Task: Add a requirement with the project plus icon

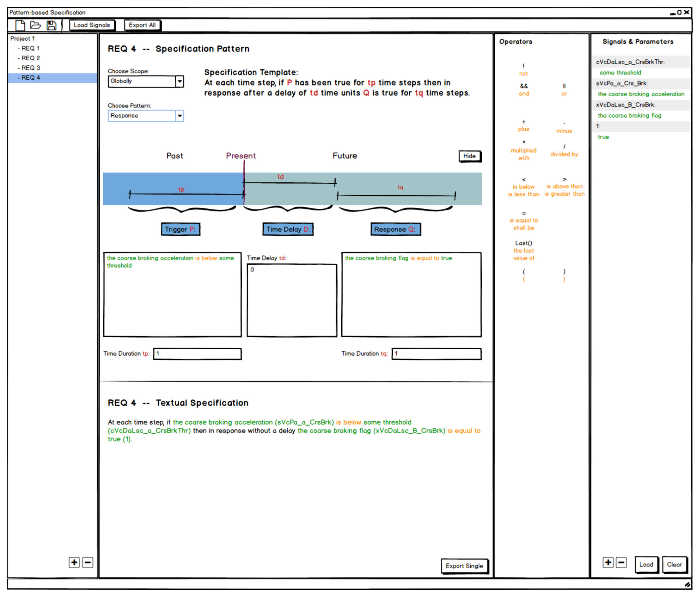Action: tap(74, 562)
